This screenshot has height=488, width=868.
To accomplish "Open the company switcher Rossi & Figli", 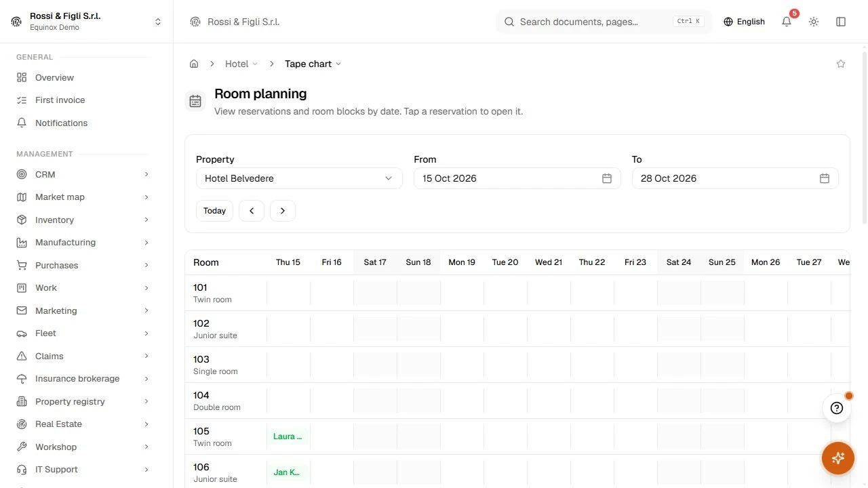I will point(86,21).
